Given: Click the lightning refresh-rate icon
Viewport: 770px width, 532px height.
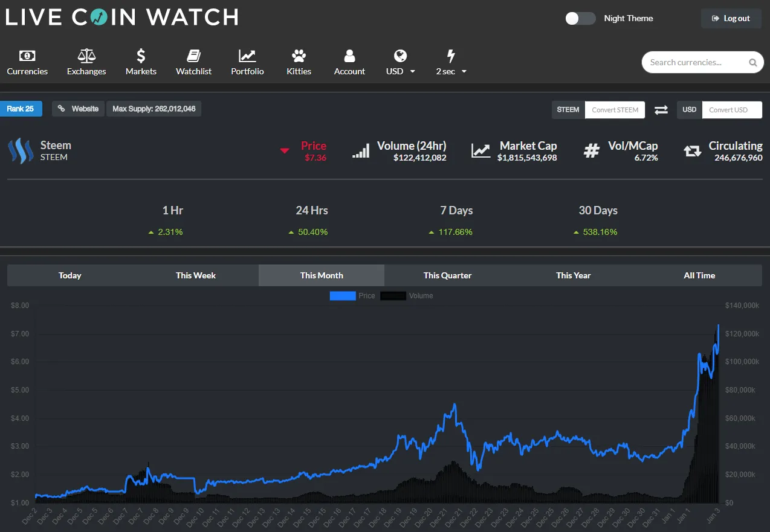Looking at the screenshot, I should pyautogui.click(x=451, y=56).
